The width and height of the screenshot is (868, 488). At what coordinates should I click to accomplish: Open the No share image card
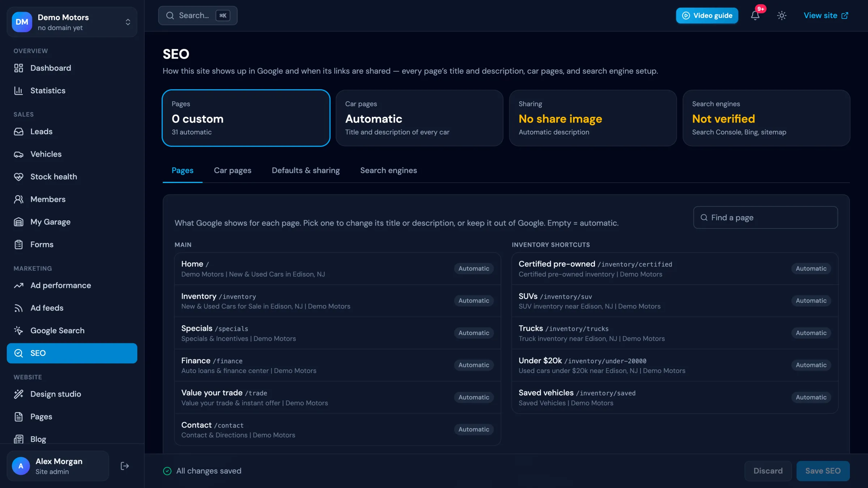(593, 118)
